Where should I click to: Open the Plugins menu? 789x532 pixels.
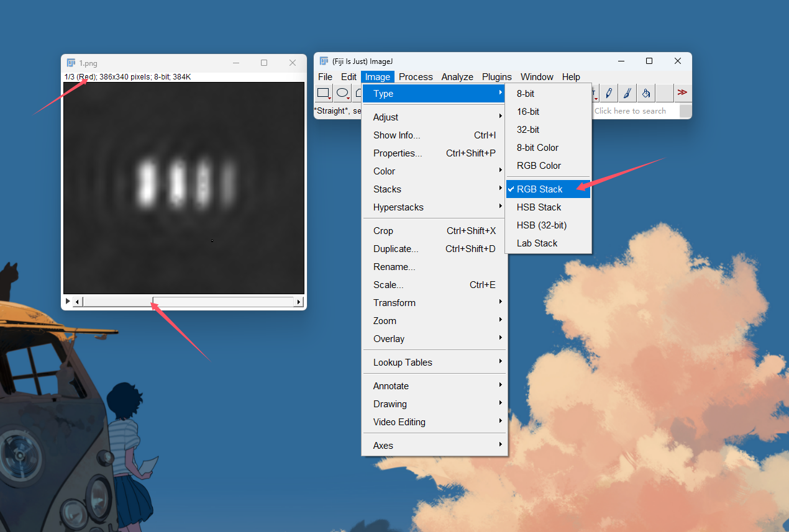coord(497,77)
